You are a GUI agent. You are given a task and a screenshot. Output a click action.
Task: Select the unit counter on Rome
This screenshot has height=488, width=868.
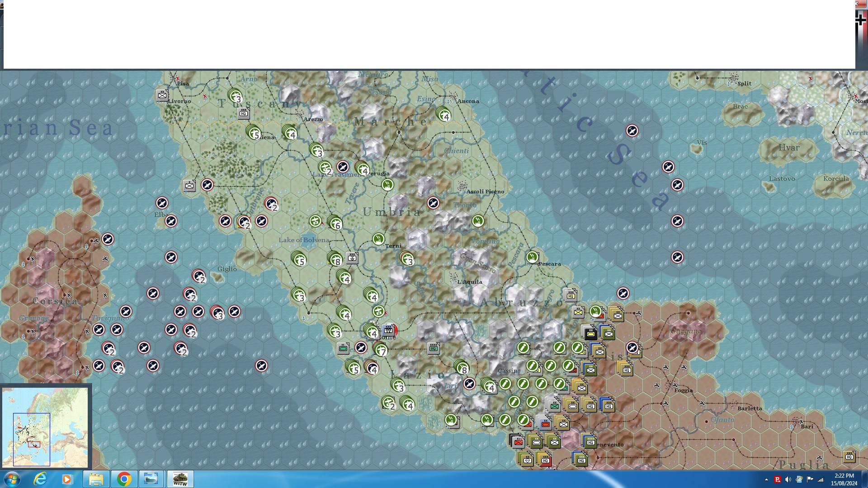[x=388, y=330]
